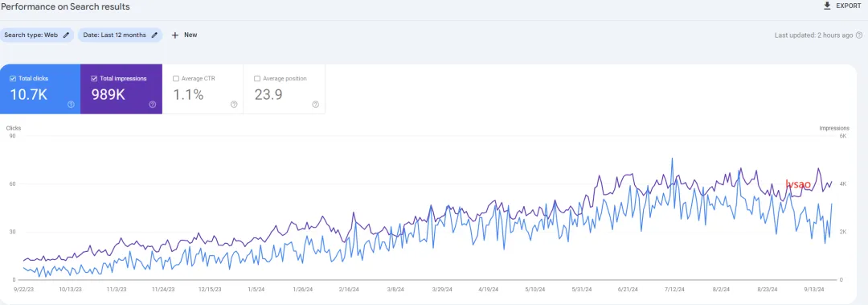Click the 4K impressions axis value
This screenshot has width=868, height=305.
842,184
